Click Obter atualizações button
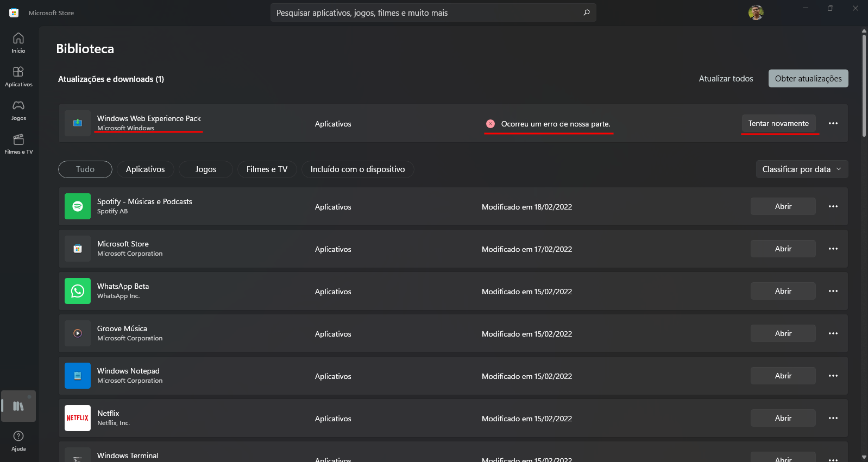 pyautogui.click(x=808, y=78)
